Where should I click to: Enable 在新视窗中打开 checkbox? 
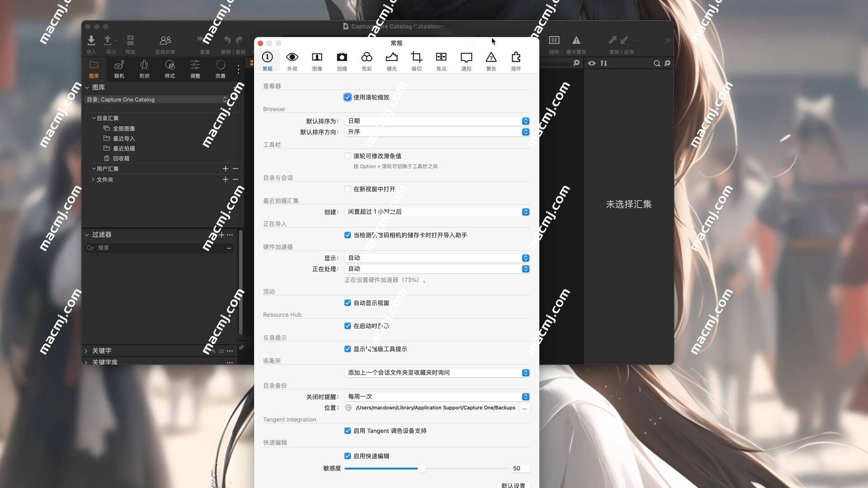pos(347,189)
